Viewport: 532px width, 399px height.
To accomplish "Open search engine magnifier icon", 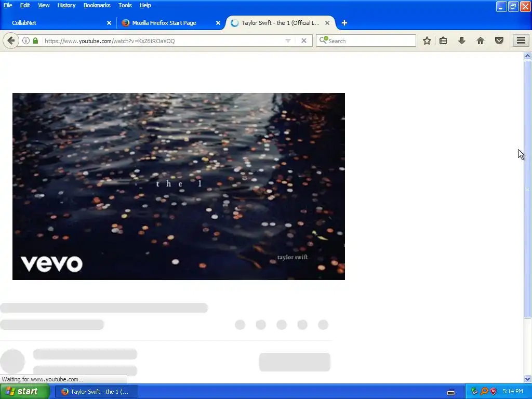I will 323,41.
